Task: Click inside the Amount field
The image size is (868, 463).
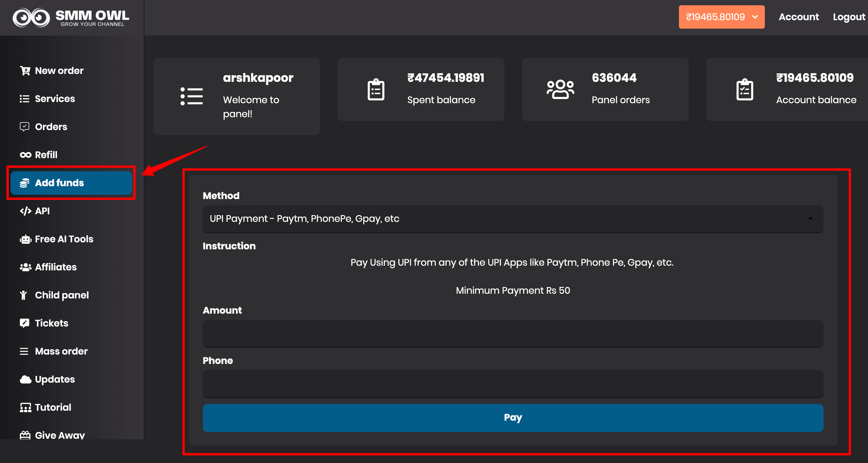Action: click(513, 334)
